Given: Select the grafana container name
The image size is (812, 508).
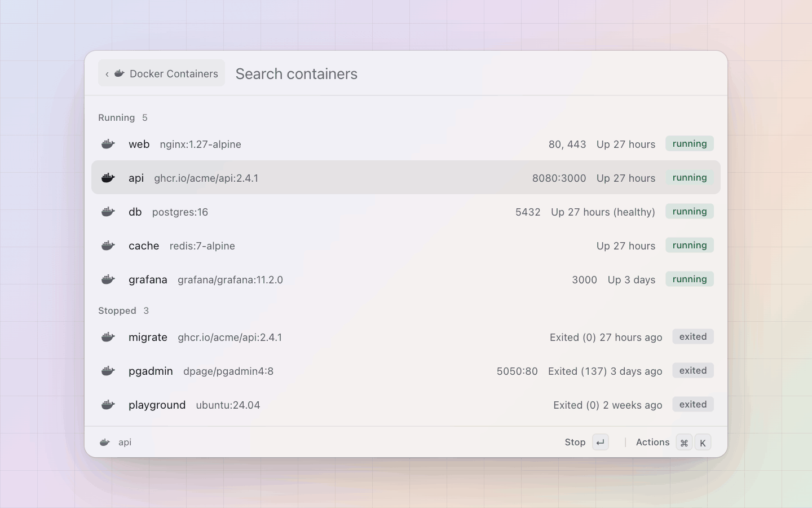Looking at the screenshot, I should pyautogui.click(x=148, y=279).
